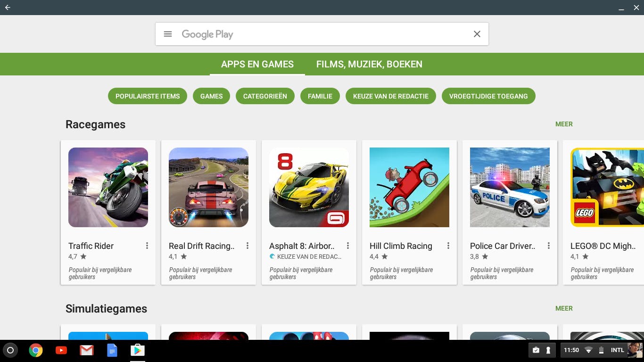Click the Simulatiegames section heading
644x362 pixels.
pyautogui.click(x=106, y=309)
